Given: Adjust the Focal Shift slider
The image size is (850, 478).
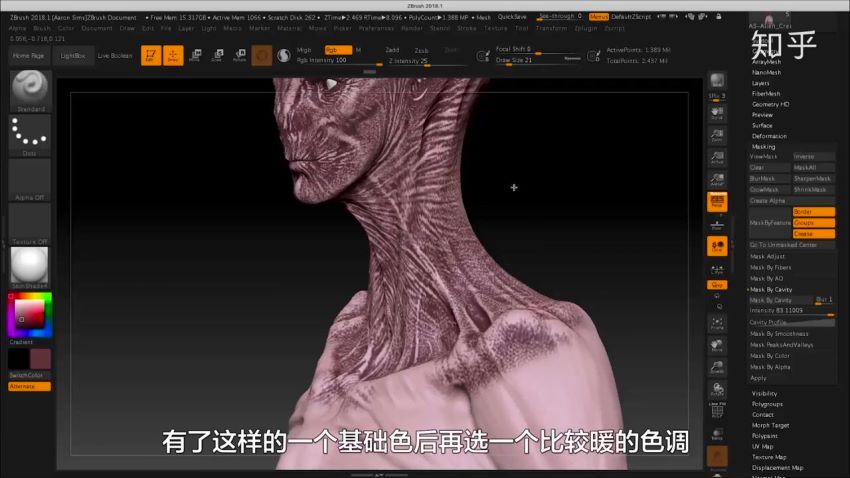Looking at the screenshot, I should click(538, 49).
